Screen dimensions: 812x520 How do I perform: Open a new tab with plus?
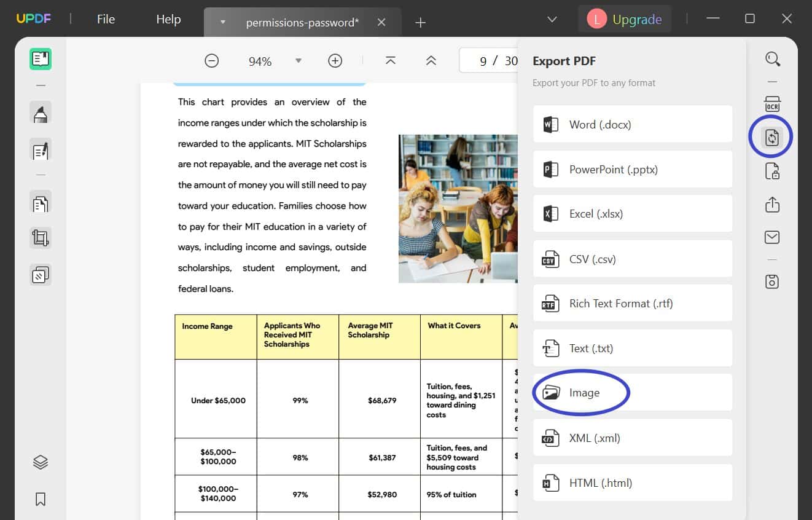pyautogui.click(x=420, y=23)
